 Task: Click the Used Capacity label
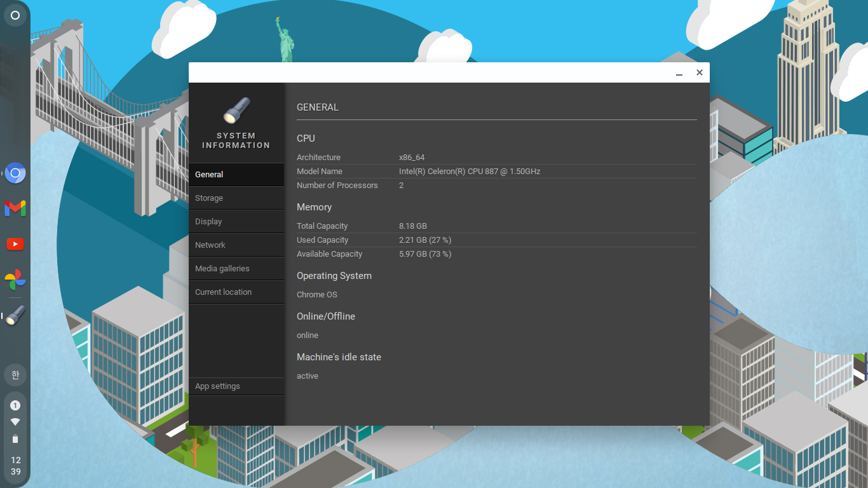point(323,240)
